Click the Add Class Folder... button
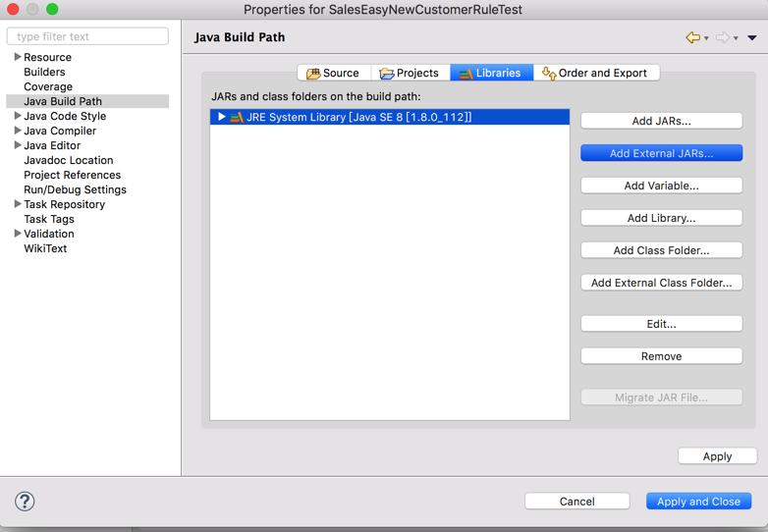 coord(661,250)
